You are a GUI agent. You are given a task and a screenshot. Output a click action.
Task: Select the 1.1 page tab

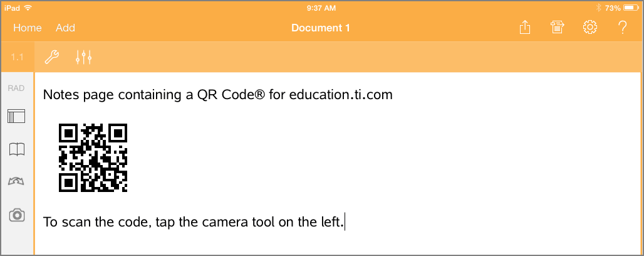click(x=17, y=58)
